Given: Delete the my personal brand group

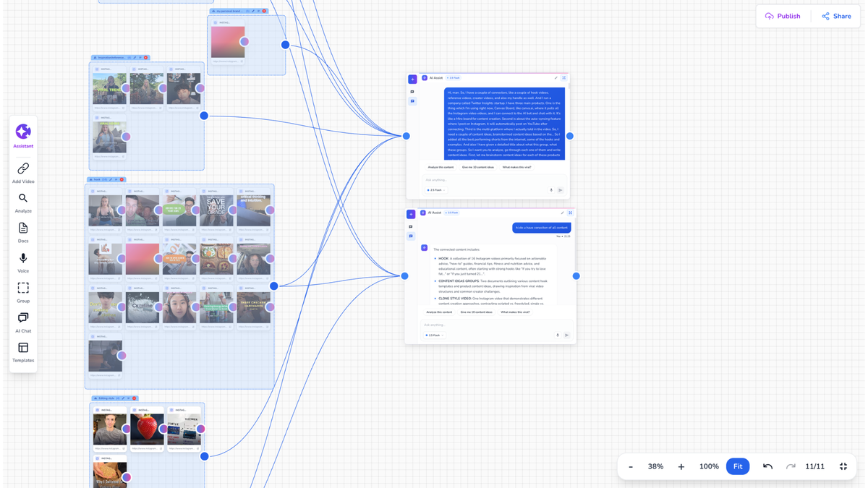Looking at the screenshot, I should 264,11.
